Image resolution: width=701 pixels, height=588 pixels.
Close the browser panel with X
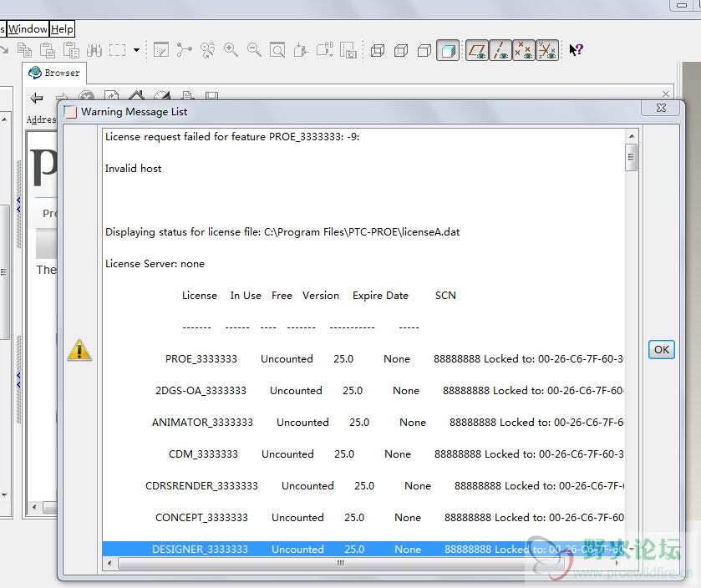(666, 94)
